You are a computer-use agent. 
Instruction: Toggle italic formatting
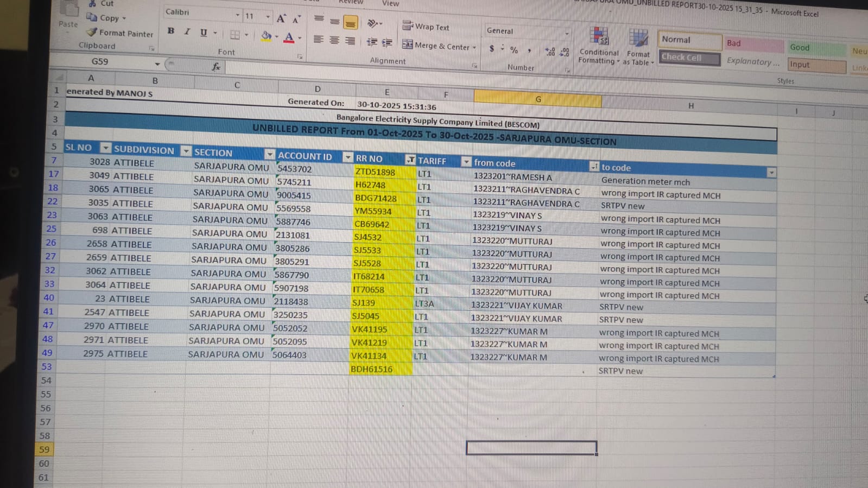(187, 31)
